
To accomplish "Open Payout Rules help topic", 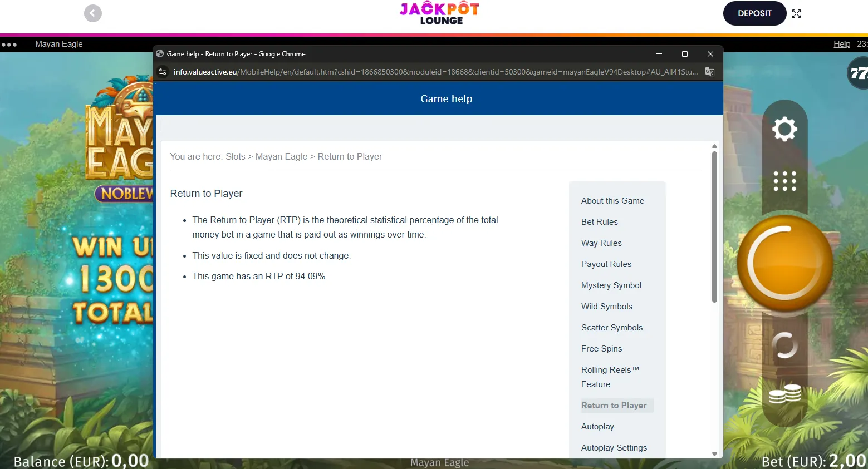I will 606,264.
